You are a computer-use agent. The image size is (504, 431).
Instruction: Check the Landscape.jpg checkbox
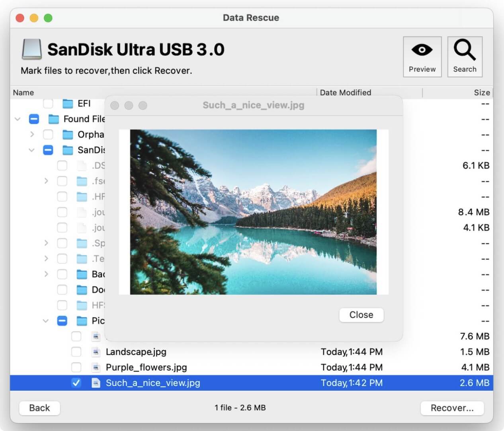76,352
